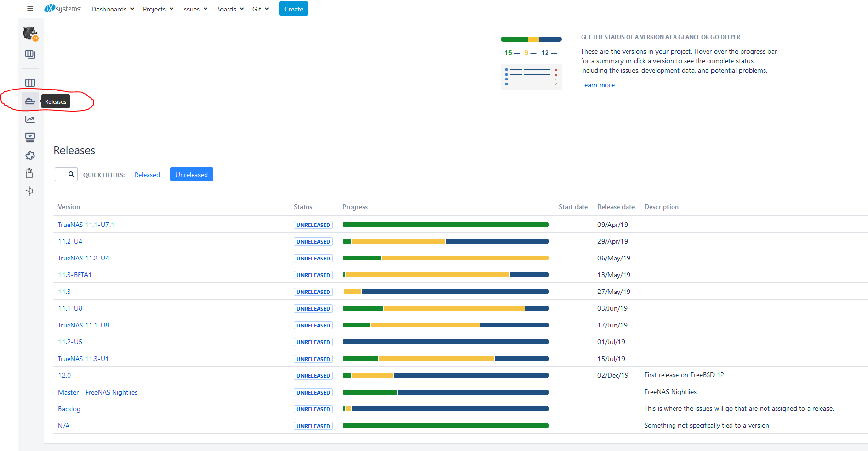Image resolution: width=868 pixels, height=451 pixels.
Task: Expand the Projects menu
Action: click(x=158, y=9)
